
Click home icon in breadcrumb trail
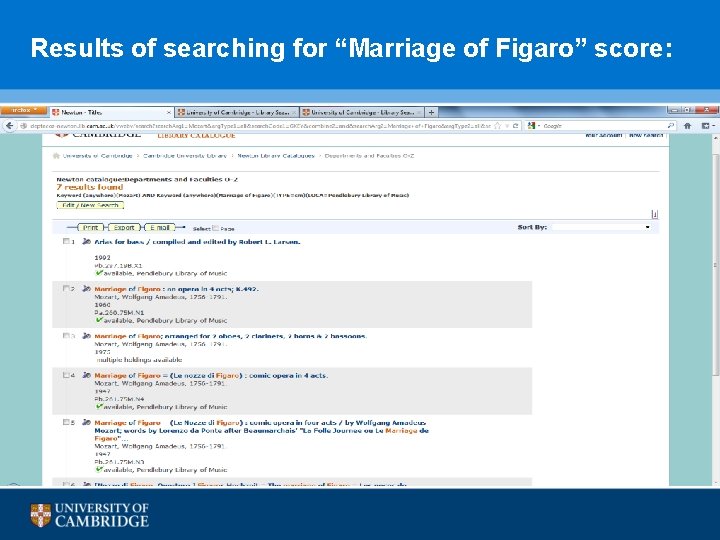pos(56,156)
